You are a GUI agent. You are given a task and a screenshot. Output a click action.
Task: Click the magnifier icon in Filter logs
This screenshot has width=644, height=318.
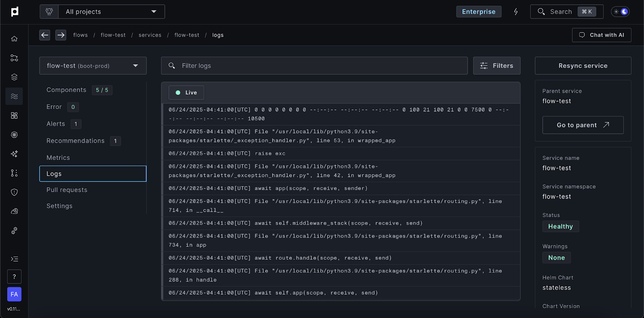(x=172, y=66)
